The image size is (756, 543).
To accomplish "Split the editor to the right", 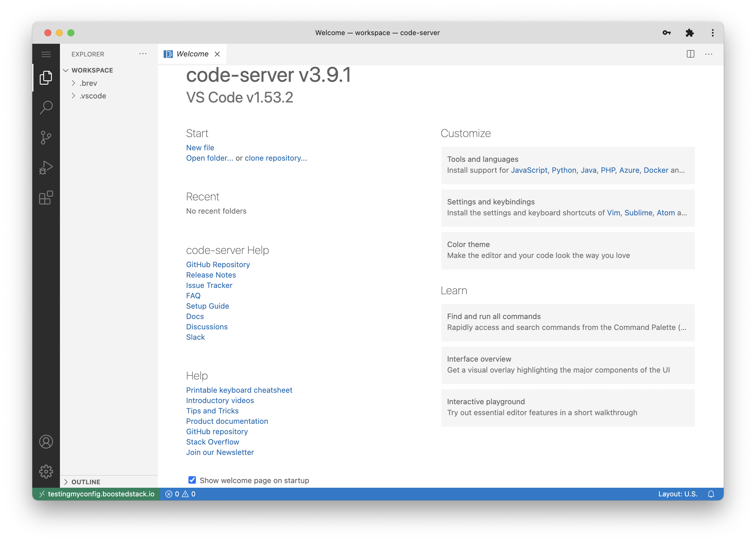I will point(690,54).
